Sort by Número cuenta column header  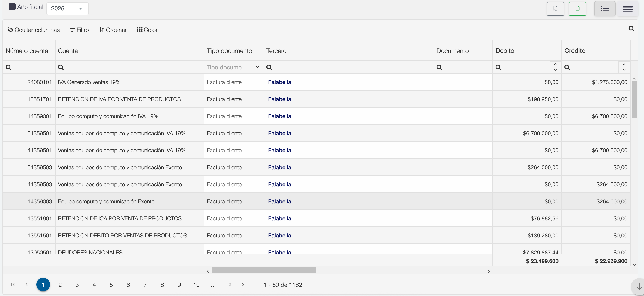27,51
